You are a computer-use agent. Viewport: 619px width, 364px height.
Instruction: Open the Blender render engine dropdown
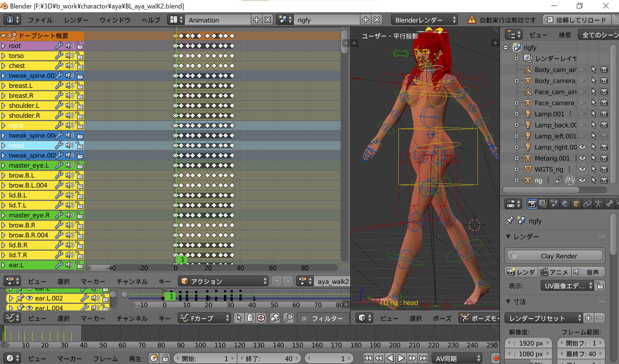point(424,20)
